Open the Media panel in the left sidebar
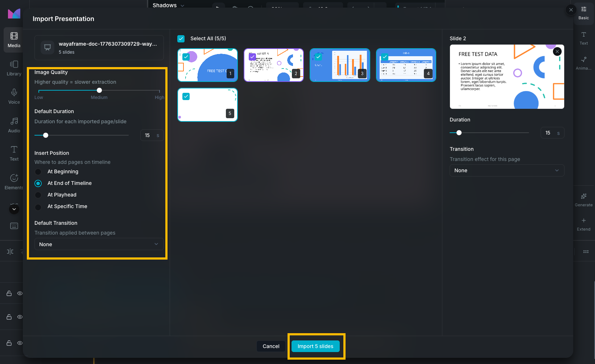595x364 pixels. (x=14, y=40)
